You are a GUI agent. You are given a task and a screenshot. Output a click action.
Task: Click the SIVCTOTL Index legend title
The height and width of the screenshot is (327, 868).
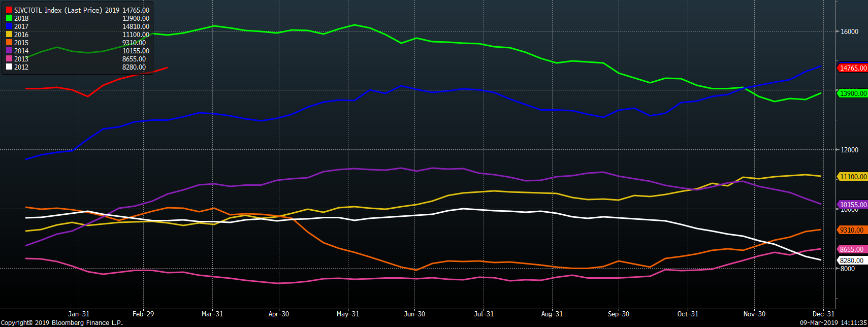(58, 10)
